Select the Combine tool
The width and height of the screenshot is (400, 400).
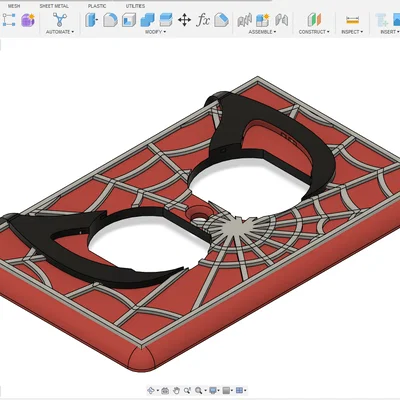click(x=147, y=20)
